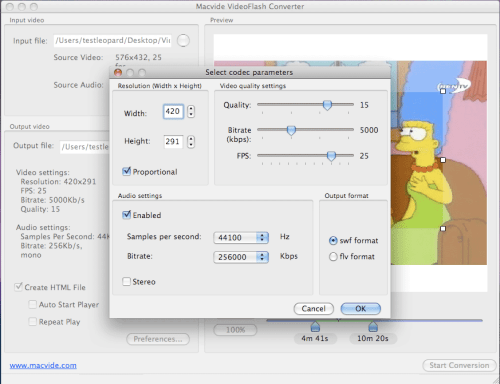Click the Bitrate: 256Kb/s audio text
The image size is (500, 384).
click(51, 246)
